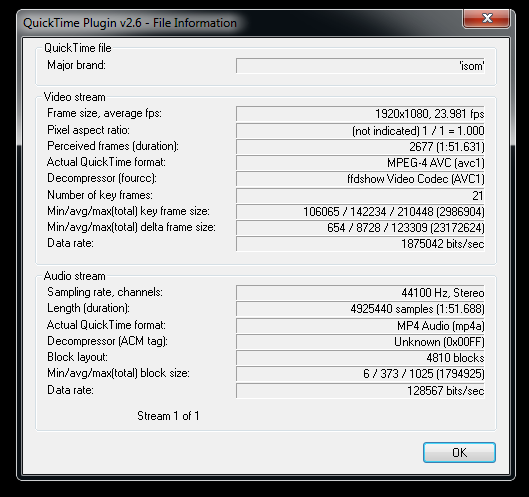
Task: Click the Perceived frames 2677 field
Action: (x=360, y=146)
